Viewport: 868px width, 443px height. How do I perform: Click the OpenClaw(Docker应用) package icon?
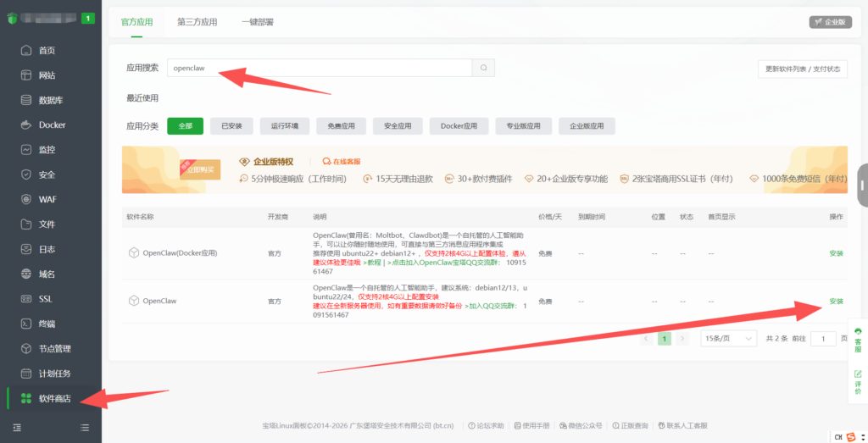point(133,252)
